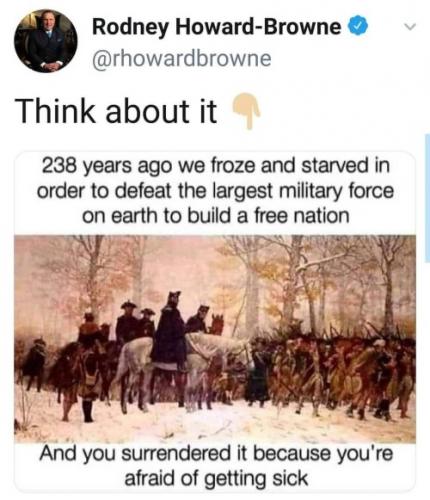Select the "Think about it" tweet text
The width and height of the screenshot is (430, 500).
coord(117,111)
